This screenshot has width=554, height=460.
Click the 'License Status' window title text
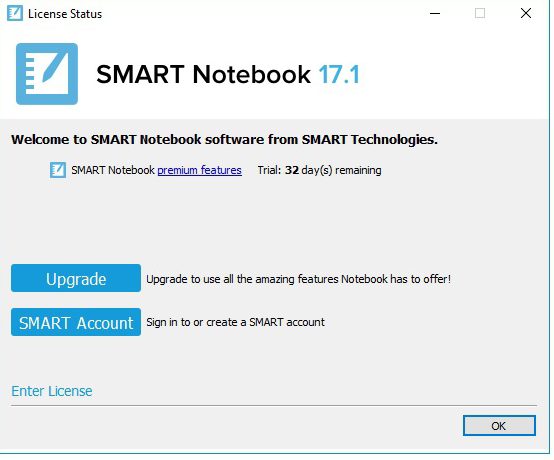point(65,14)
